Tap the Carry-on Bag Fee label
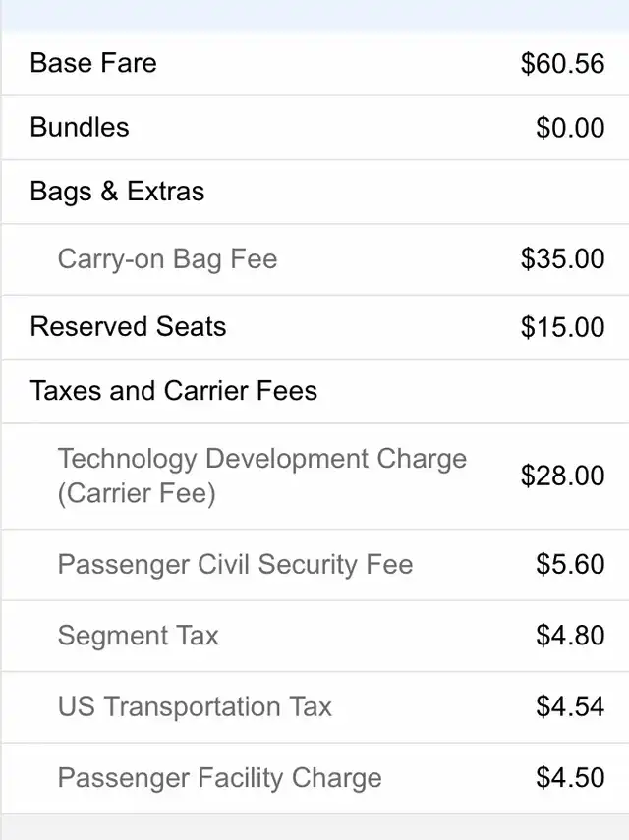629x840 pixels. (x=167, y=259)
